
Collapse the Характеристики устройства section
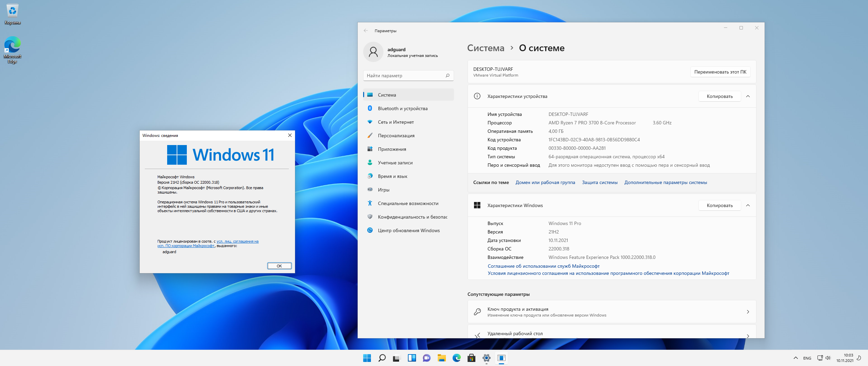748,96
